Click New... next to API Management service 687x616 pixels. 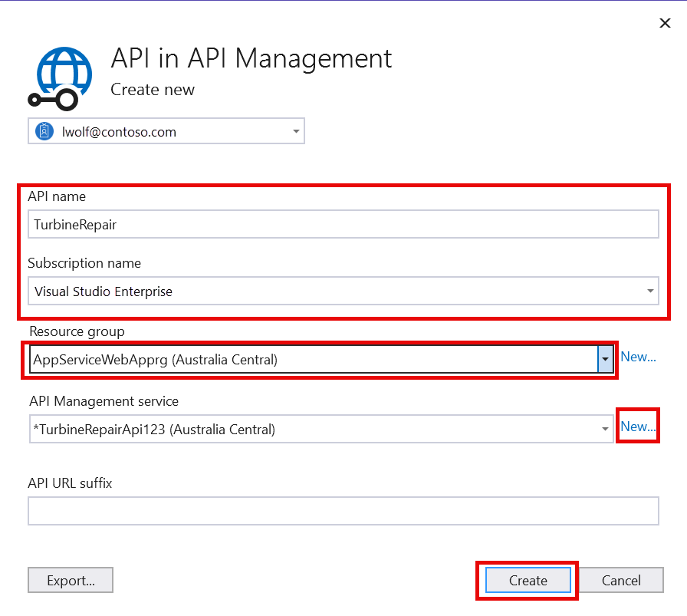(x=638, y=426)
